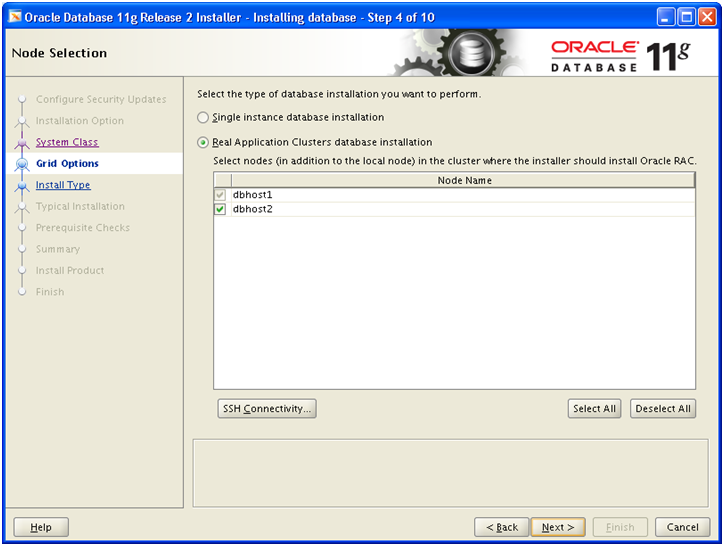Open the System Class step link
This screenshot has height=546, width=724.
[x=67, y=142]
